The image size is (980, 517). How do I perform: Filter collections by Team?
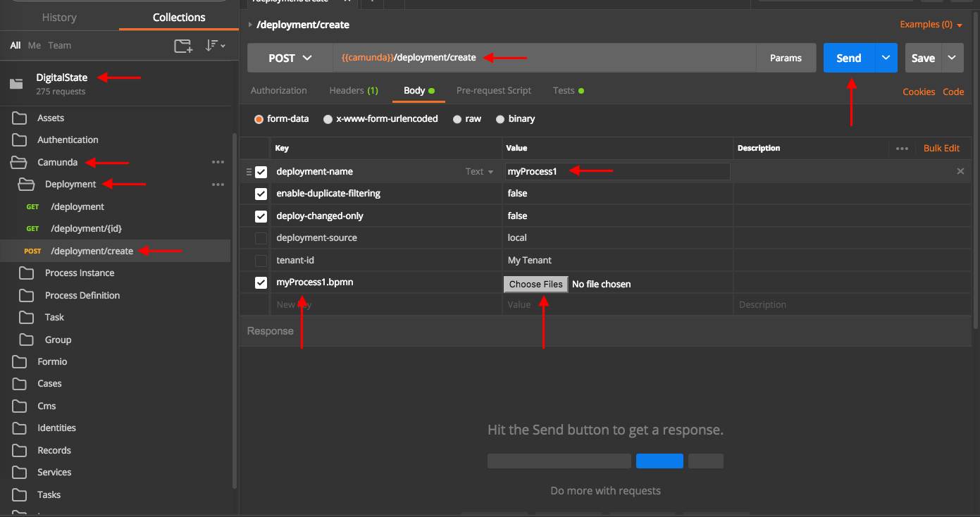point(60,45)
